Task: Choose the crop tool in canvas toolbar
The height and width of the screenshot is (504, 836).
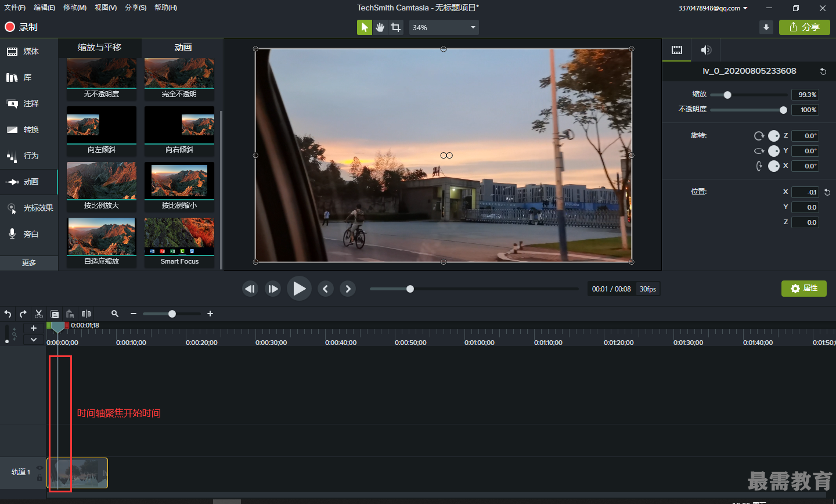Action: [396, 27]
